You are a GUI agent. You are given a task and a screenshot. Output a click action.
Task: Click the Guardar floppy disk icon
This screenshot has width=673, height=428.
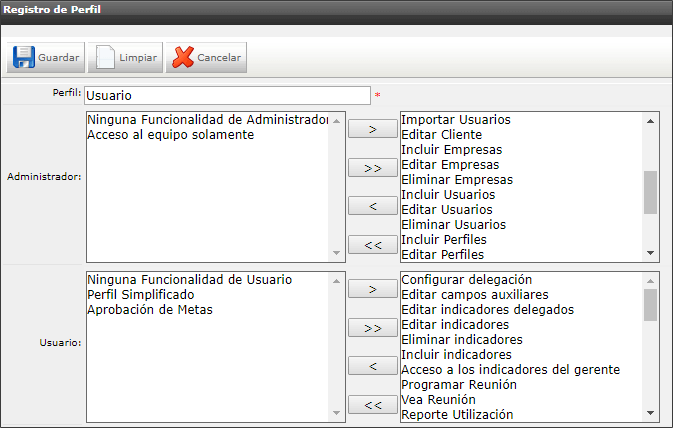24,57
